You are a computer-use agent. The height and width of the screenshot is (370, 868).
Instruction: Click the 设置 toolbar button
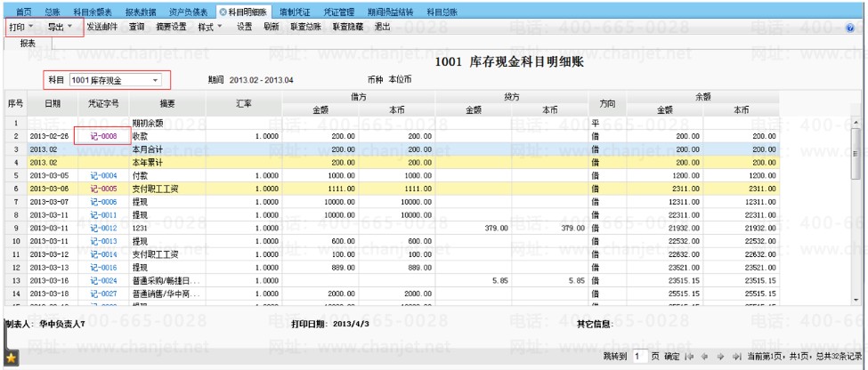[245, 27]
